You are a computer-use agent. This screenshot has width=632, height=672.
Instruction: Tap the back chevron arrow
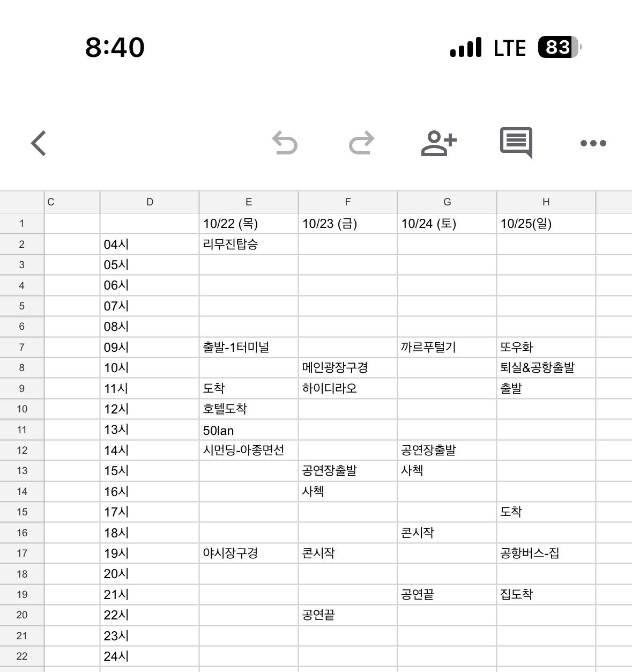click(39, 143)
